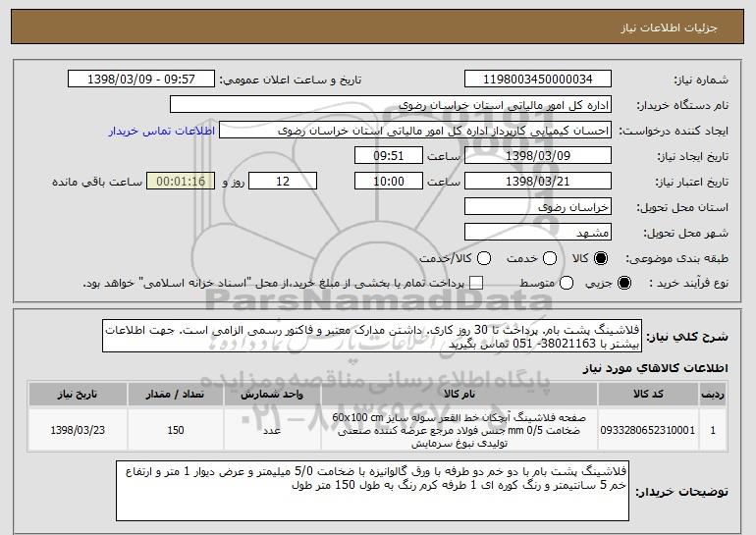Open the اطلاعات تماس خریدار link
The height and width of the screenshot is (535, 756).
point(162,132)
